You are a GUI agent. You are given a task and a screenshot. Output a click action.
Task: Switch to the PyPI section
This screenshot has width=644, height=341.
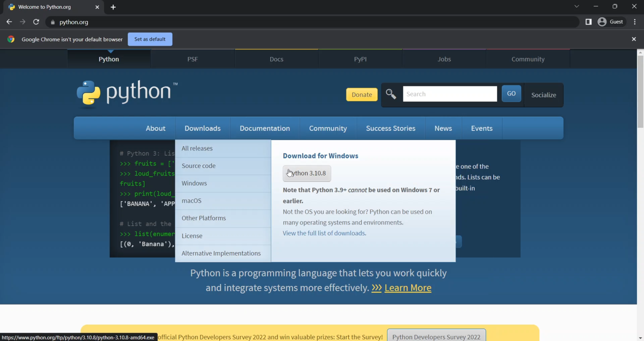pos(360,59)
